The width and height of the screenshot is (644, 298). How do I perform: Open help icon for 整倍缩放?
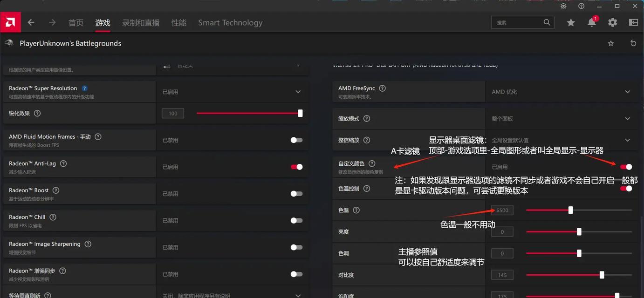tap(367, 140)
